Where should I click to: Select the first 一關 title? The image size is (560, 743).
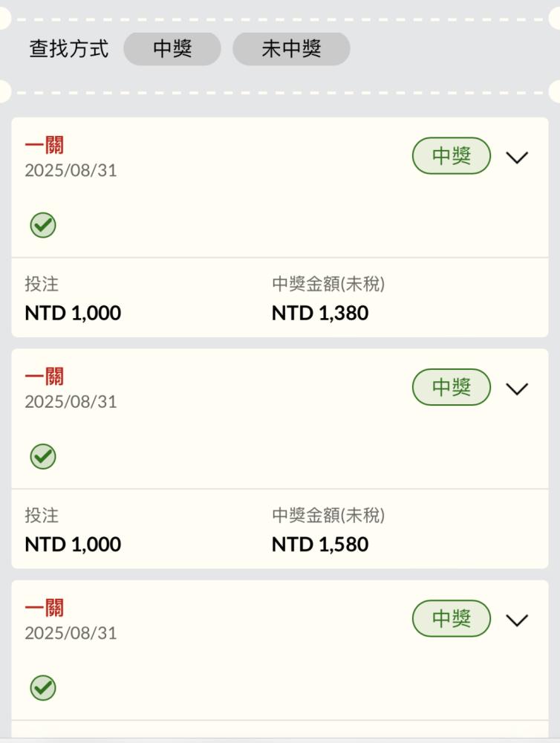(44, 145)
